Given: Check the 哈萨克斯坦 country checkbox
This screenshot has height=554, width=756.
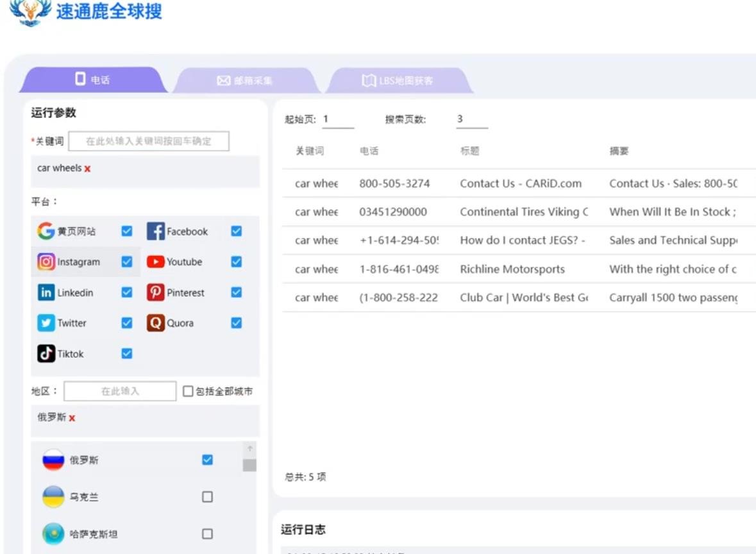Looking at the screenshot, I should pyautogui.click(x=207, y=533).
